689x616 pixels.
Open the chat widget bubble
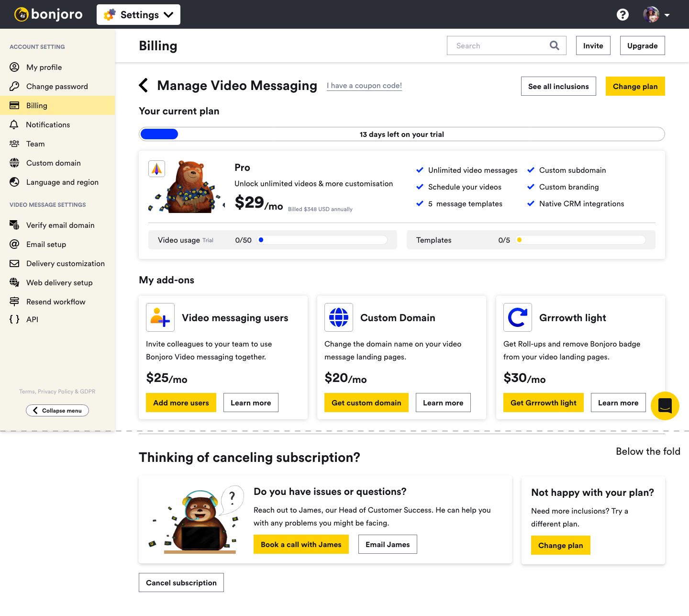[665, 406]
